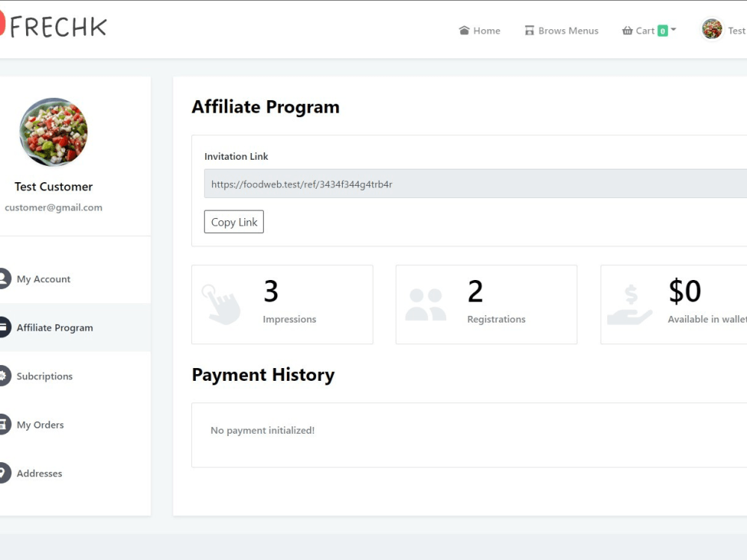Viewport: 747px width, 560px height.
Task: Click the Addresses location pin icon
Action: coord(3,473)
